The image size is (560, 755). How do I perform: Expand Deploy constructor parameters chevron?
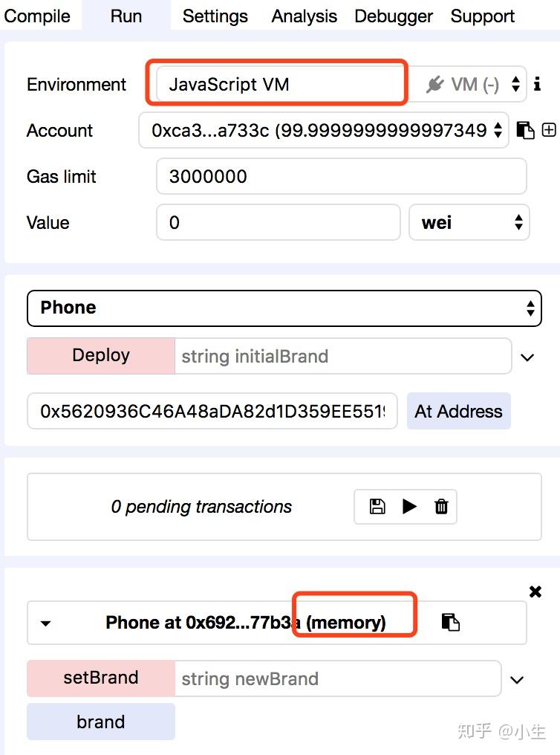(x=527, y=357)
